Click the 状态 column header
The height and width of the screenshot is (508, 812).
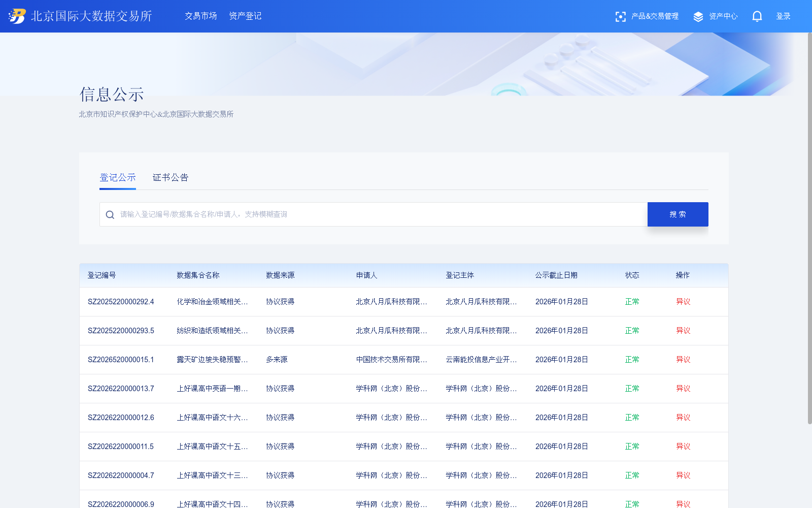point(632,275)
